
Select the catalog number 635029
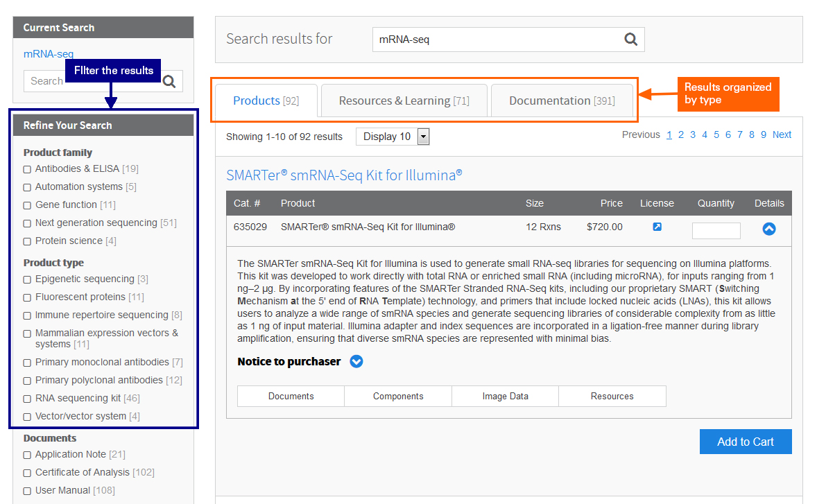pyautogui.click(x=250, y=227)
